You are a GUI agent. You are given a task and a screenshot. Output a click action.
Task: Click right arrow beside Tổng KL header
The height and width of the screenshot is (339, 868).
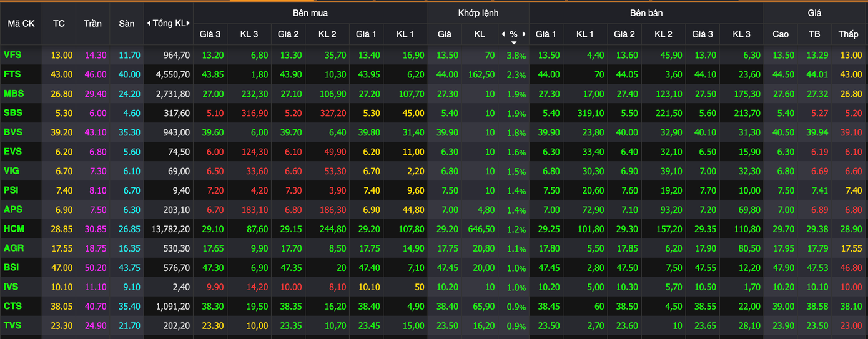click(x=189, y=23)
